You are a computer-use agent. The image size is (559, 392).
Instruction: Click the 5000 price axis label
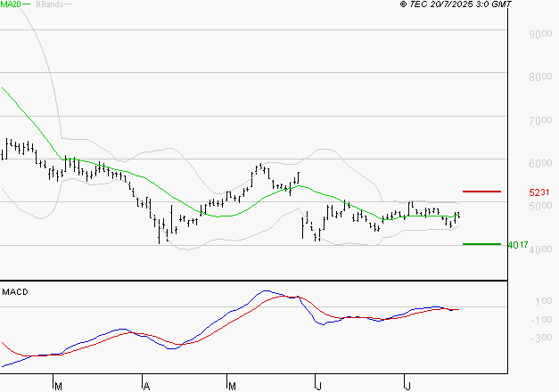coord(540,206)
